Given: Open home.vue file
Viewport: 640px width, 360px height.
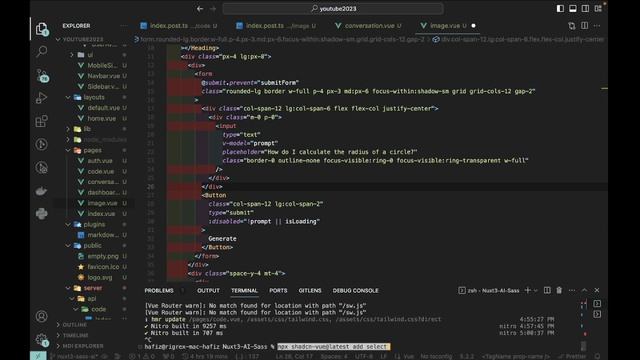Looking at the screenshot, I should coord(102,118).
